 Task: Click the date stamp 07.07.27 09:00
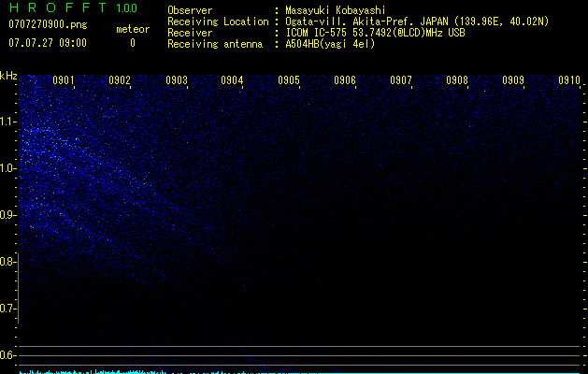pos(48,42)
